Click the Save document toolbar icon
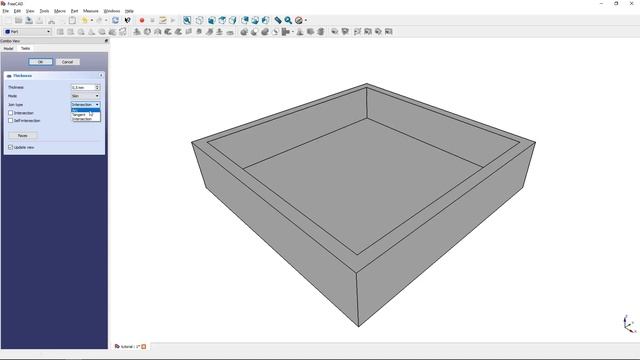 [x=29, y=20]
